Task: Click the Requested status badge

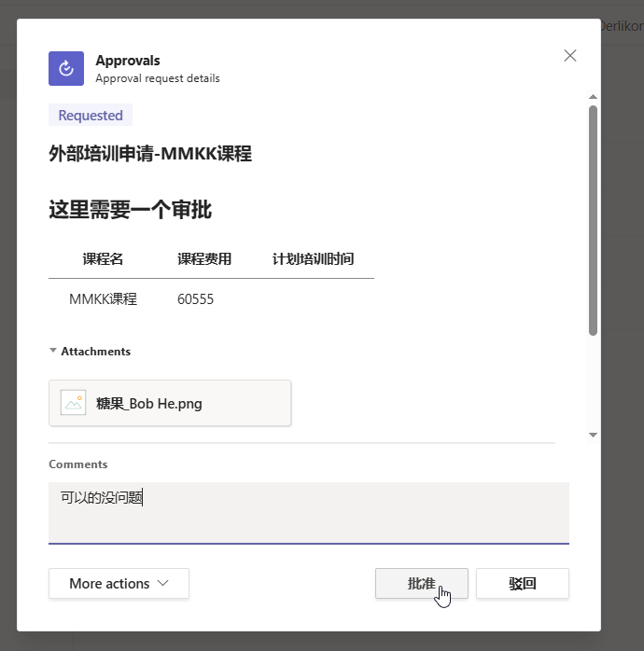Action: click(91, 116)
